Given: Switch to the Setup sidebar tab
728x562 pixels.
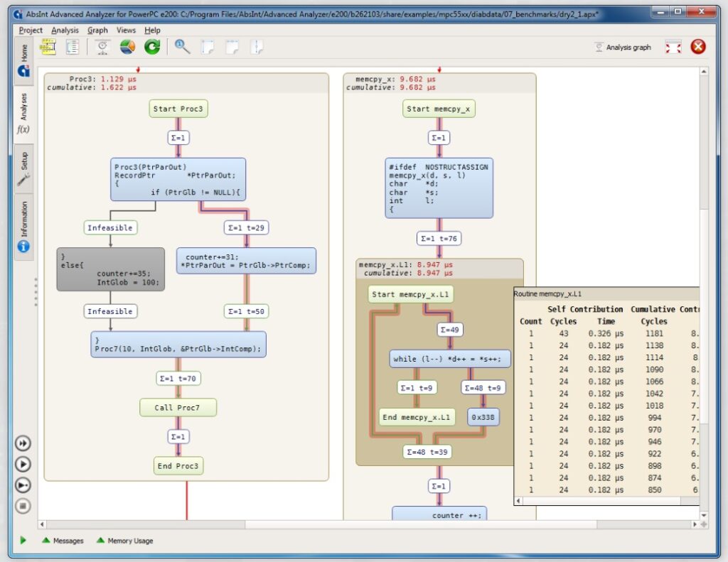Looking at the screenshot, I should pos(23,168).
